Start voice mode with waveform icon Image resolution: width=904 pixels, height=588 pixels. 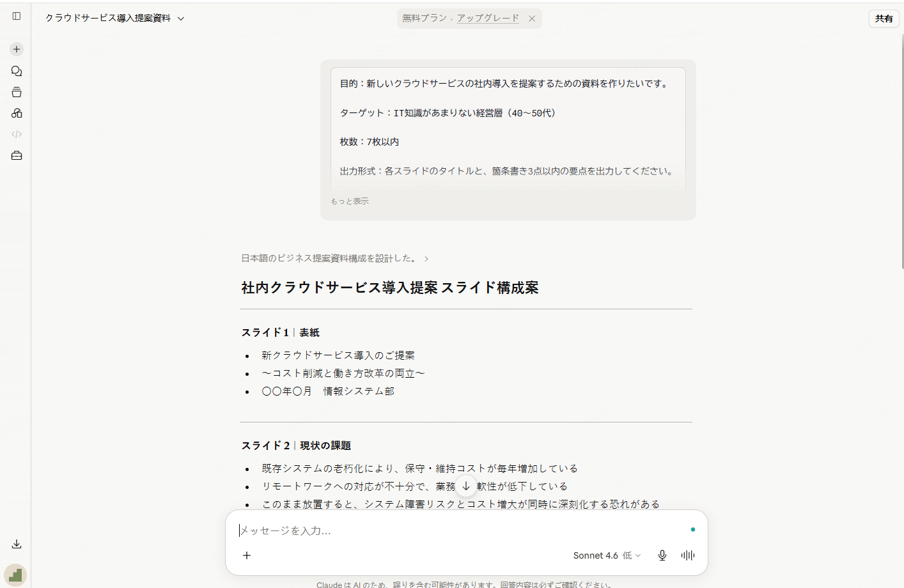tap(688, 555)
